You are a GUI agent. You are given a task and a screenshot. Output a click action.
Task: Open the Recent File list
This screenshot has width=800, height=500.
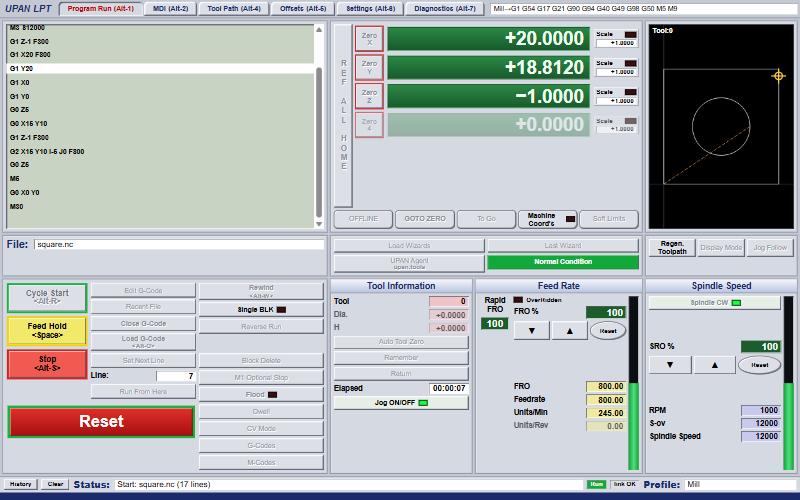pos(143,307)
